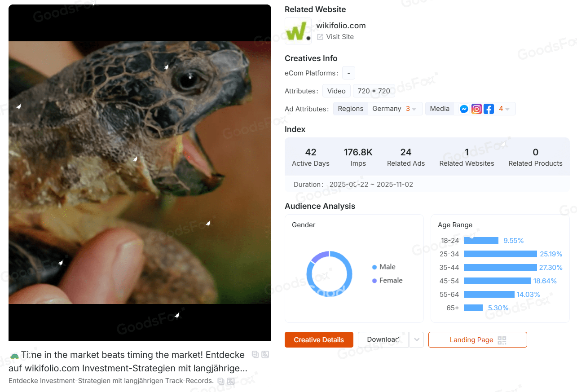The image size is (577, 392).
Task: Click the 35-44 age range bar
Action: coord(500,267)
